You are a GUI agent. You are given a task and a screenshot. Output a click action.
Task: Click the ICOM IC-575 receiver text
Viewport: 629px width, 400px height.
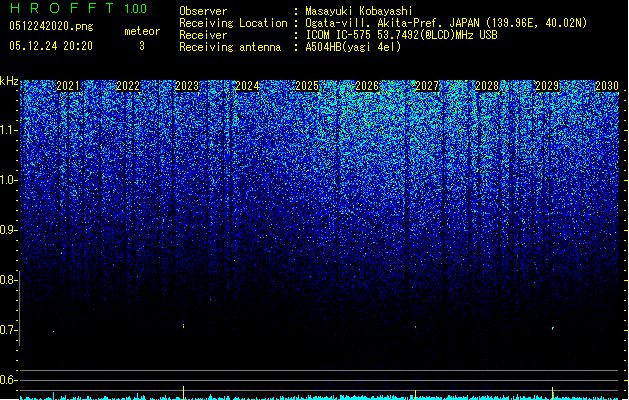pos(401,35)
